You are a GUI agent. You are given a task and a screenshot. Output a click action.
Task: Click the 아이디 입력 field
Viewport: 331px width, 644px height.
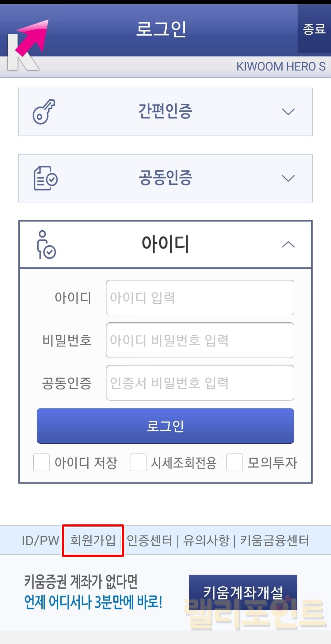click(200, 297)
